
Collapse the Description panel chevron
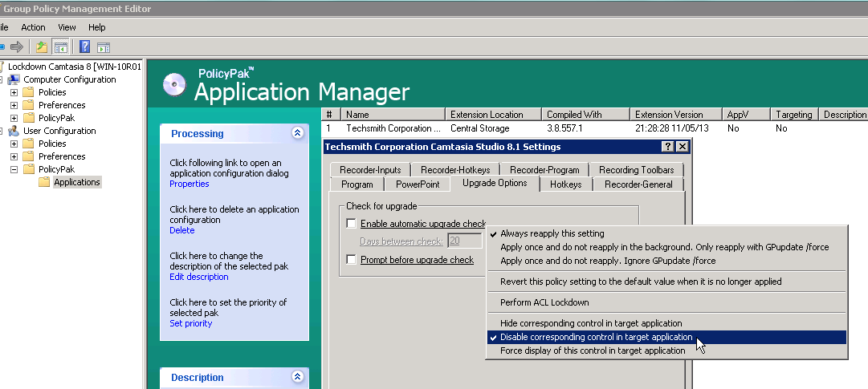pos(298,377)
